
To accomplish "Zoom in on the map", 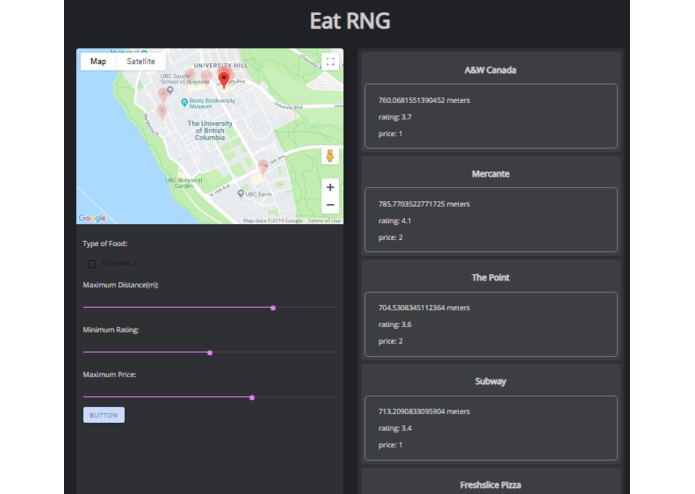I will pyautogui.click(x=330, y=187).
